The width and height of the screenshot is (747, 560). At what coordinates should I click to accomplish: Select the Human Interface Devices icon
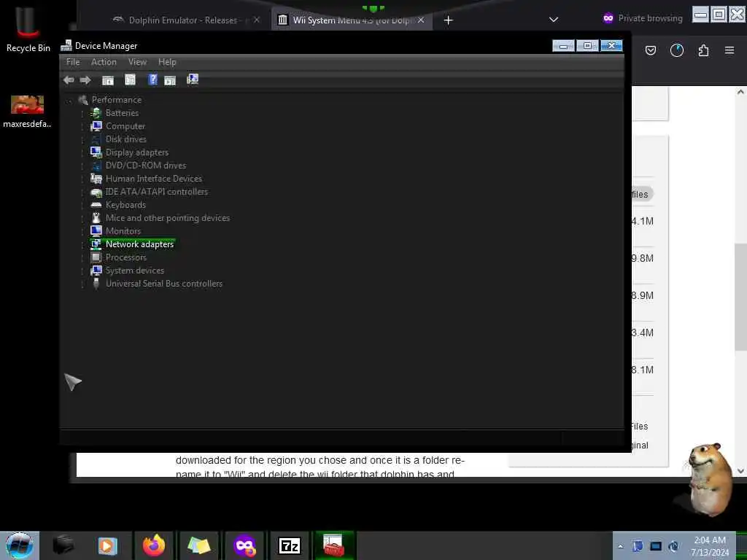coord(96,179)
